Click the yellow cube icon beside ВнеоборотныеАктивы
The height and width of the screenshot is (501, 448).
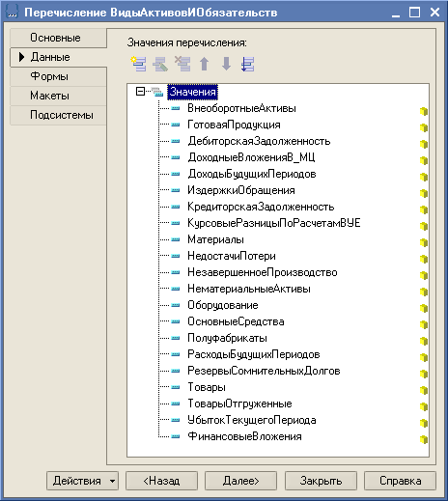[424, 111]
